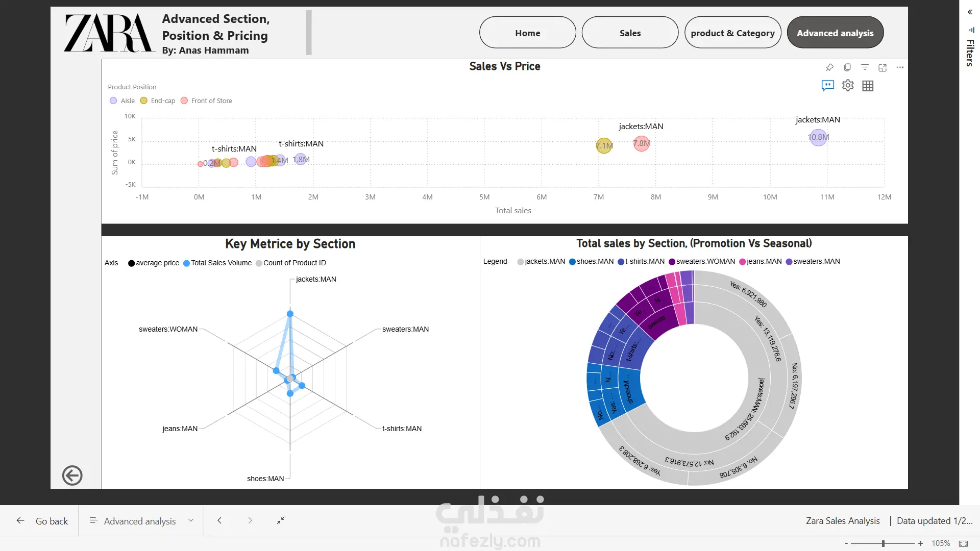Click the circular back arrow button
The image size is (980, 551).
click(72, 475)
